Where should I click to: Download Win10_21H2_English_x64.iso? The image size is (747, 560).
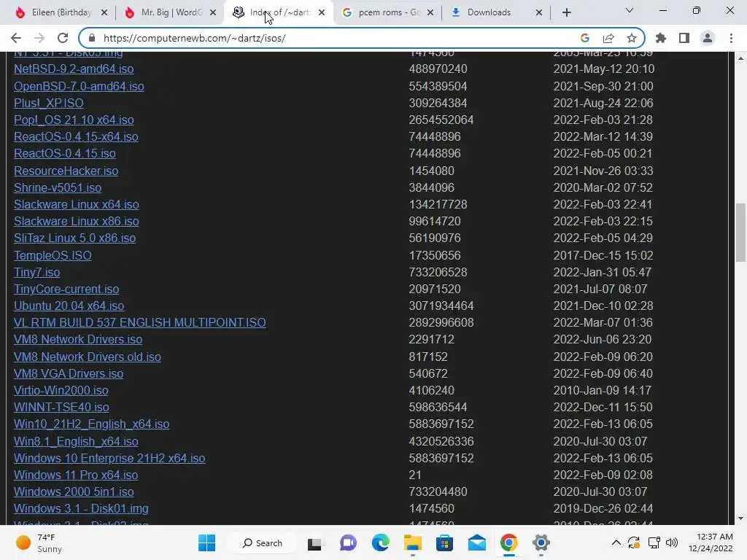click(x=91, y=424)
